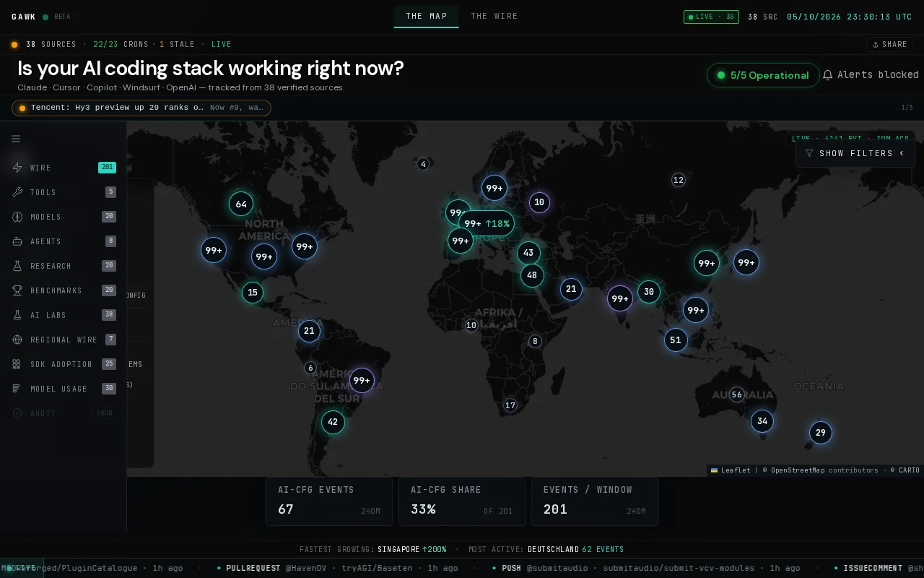Click the 34 cluster marker in southeast Australia
Screen dimensions: 924x578
[x=762, y=420]
